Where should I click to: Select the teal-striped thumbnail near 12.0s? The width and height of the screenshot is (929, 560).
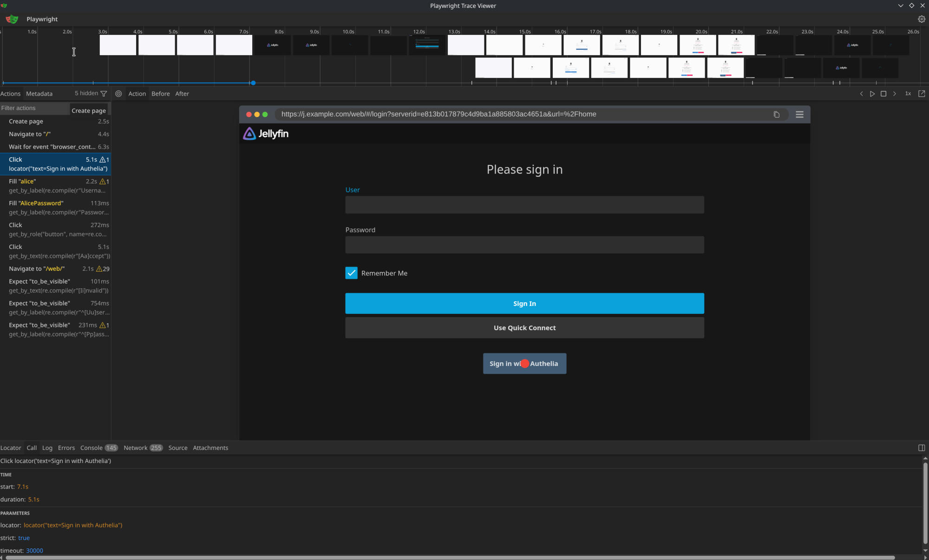pyautogui.click(x=427, y=45)
